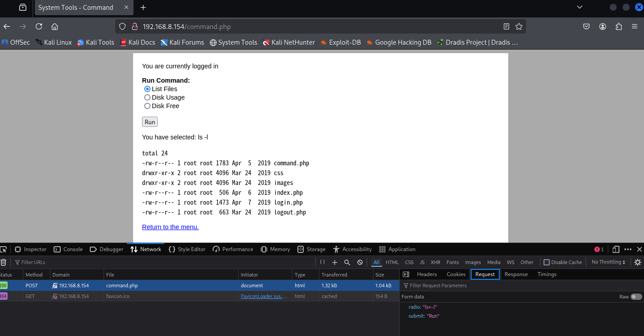Follow the Return to the menu link
The width and height of the screenshot is (644, 336).
pos(170,227)
